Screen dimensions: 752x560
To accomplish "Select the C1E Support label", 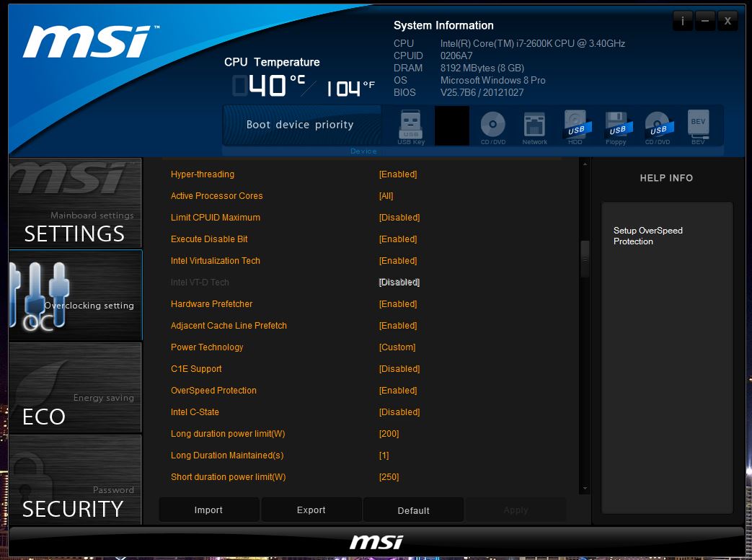I will click(x=196, y=368).
